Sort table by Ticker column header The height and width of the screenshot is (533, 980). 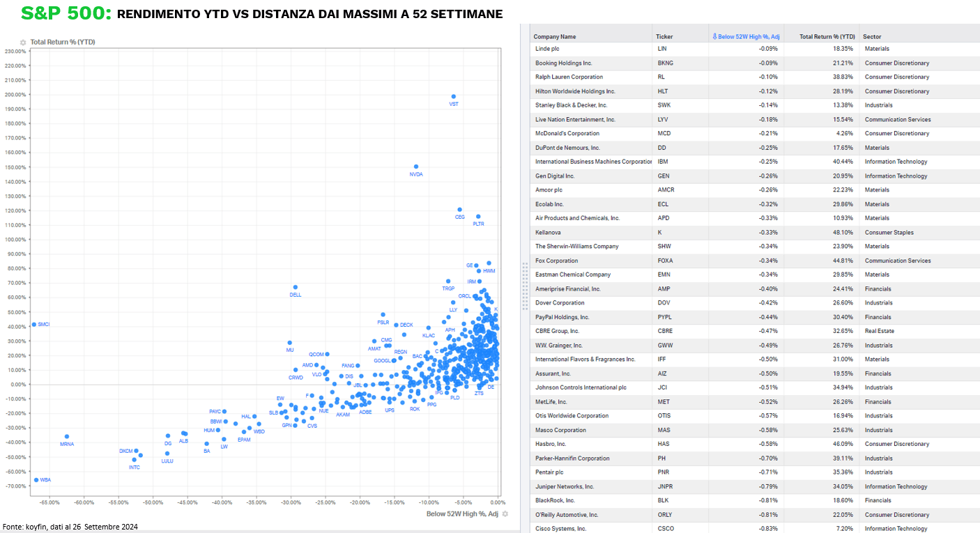tap(664, 36)
